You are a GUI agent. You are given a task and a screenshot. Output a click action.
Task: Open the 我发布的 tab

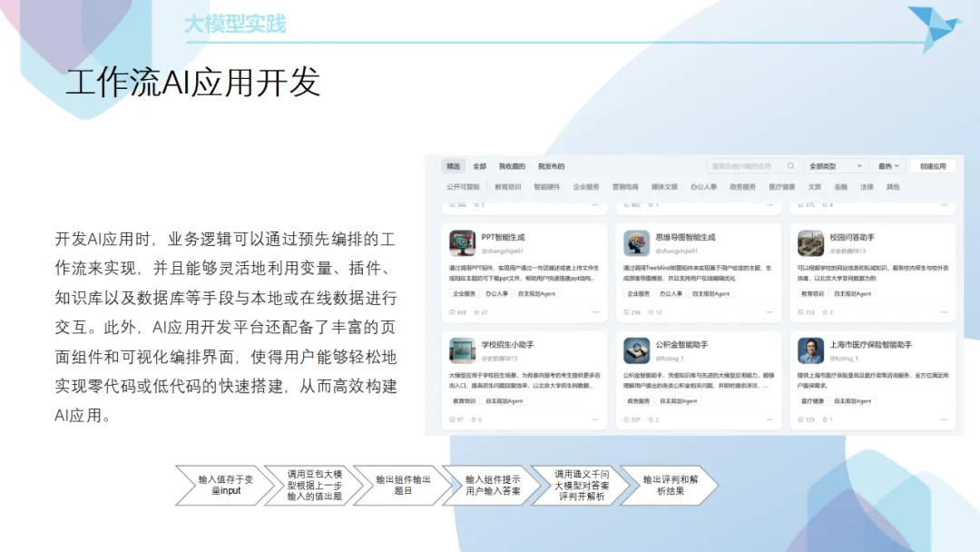click(552, 166)
